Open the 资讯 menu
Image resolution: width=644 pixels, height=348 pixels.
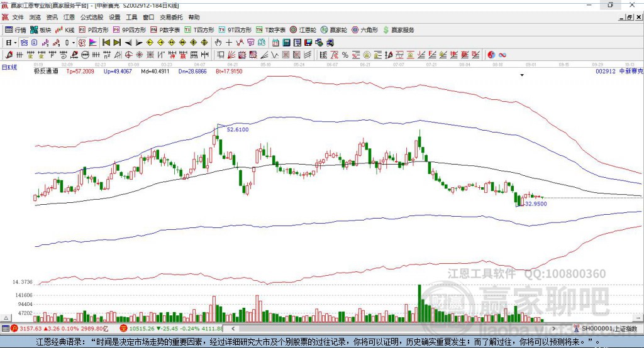point(52,17)
